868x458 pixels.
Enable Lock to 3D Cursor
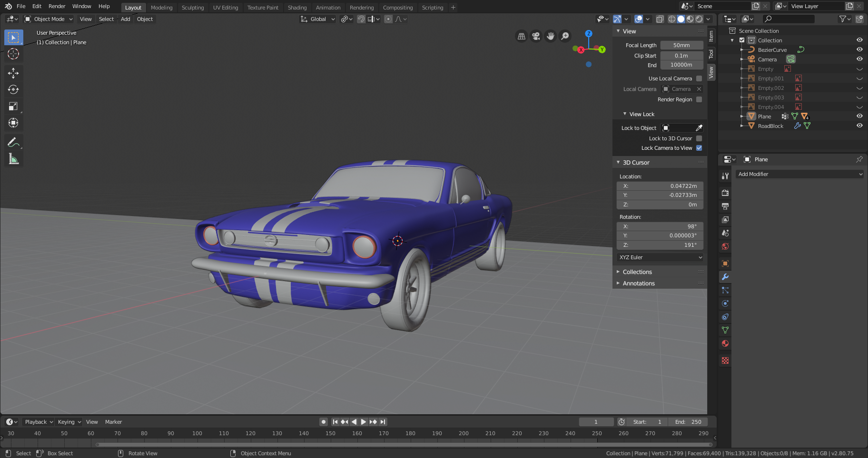(699, 138)
